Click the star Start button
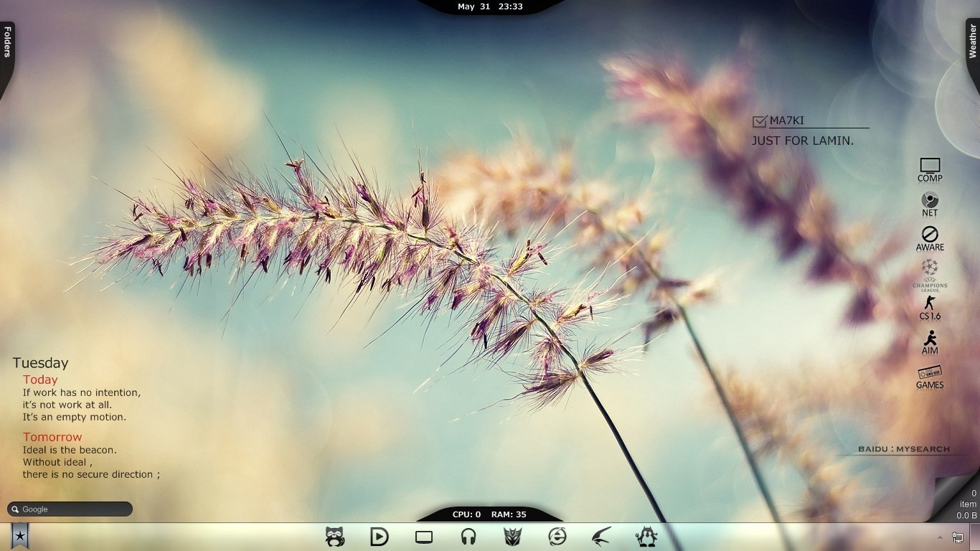980x551 pixels. (x=20, y=536)
